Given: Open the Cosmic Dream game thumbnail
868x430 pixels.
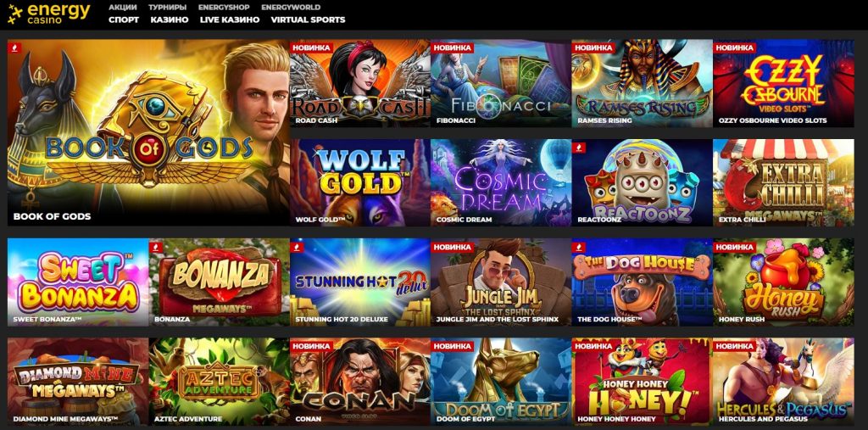Looking at the screenshot, I should coord(500,182).
